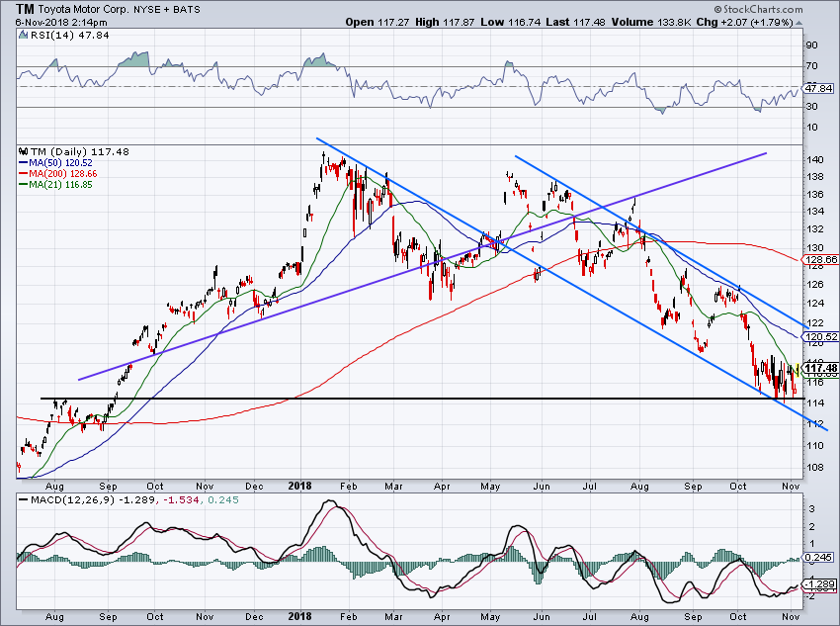
Task: Click the 124 price axis label
Action: point(815,304)
